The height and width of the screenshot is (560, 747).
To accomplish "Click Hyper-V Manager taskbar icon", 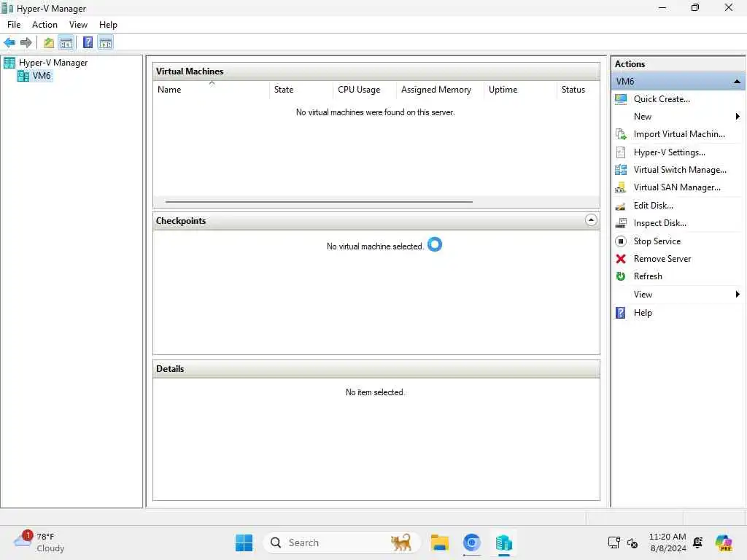I will coord(503,542).
